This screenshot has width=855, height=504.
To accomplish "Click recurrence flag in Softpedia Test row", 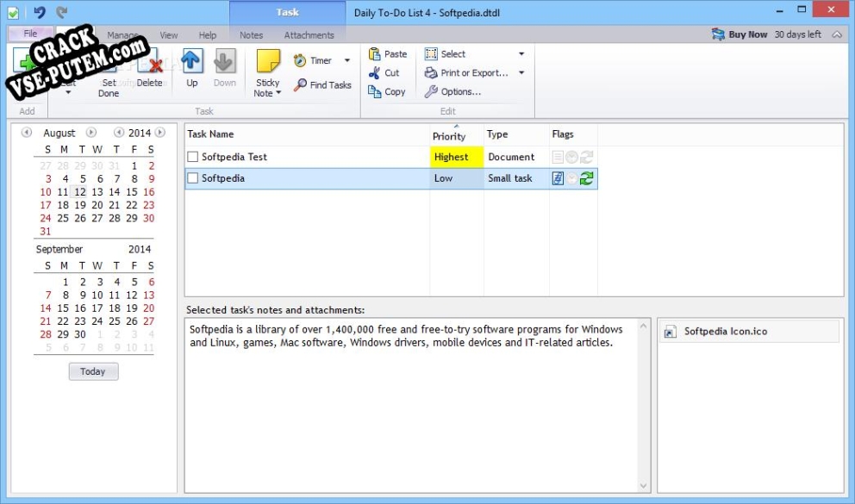I will 586,158.
